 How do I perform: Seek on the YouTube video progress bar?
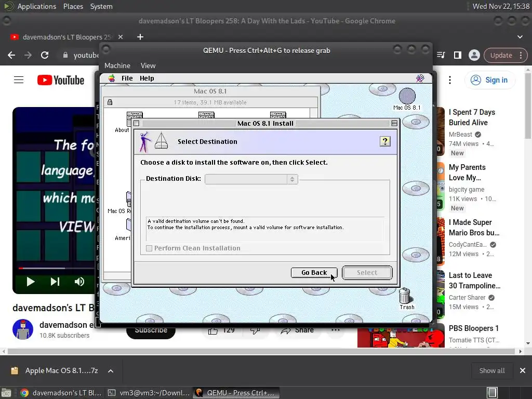point(56,268)
